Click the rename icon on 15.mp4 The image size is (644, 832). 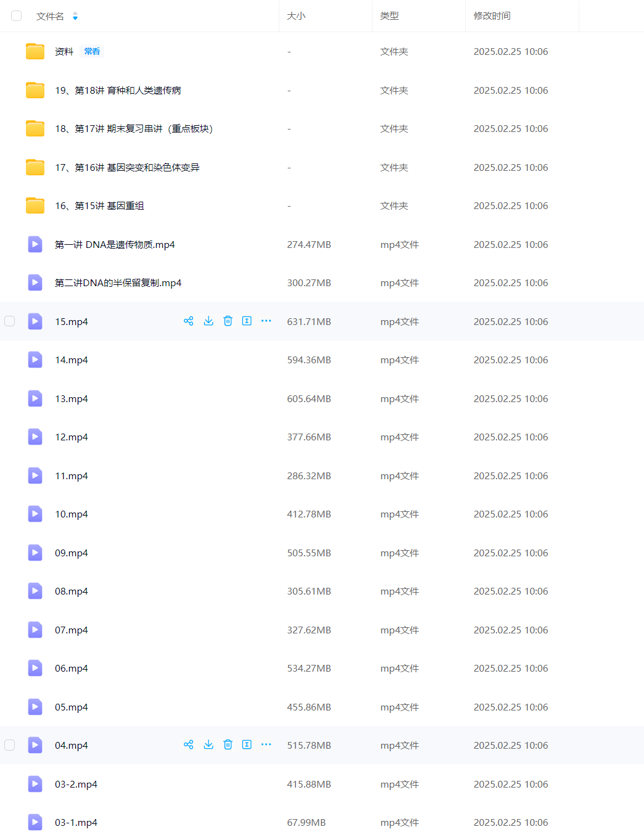tap(247, 321)
